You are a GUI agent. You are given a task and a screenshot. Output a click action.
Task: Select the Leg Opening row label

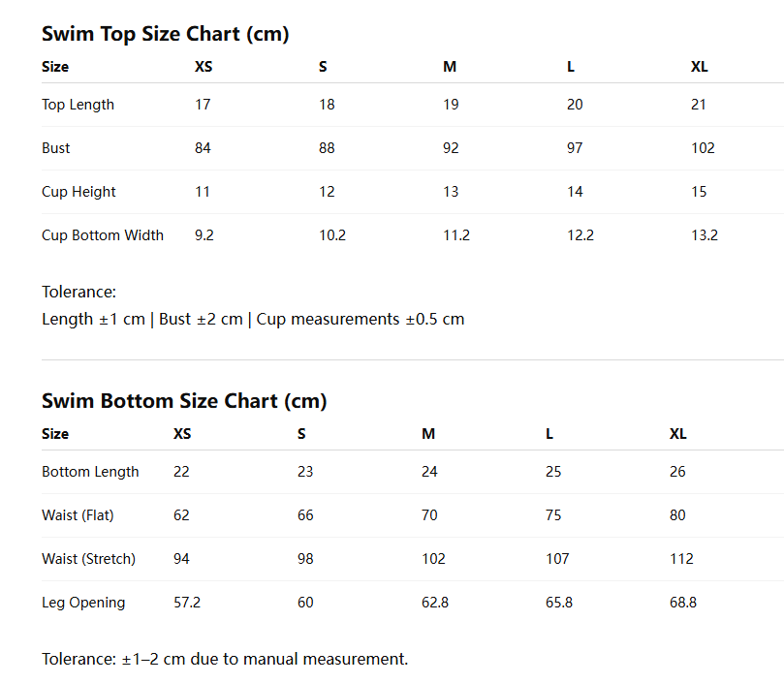coord(83,603)
